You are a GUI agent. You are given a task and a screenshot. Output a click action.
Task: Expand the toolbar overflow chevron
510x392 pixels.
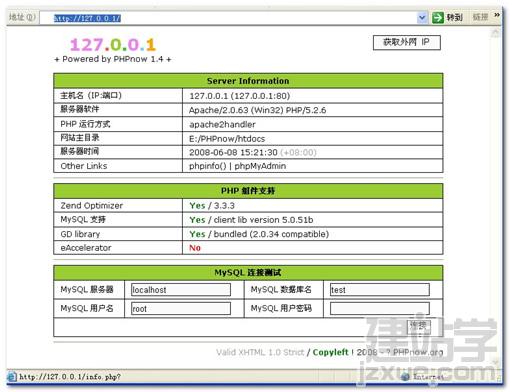pos(497,15)
